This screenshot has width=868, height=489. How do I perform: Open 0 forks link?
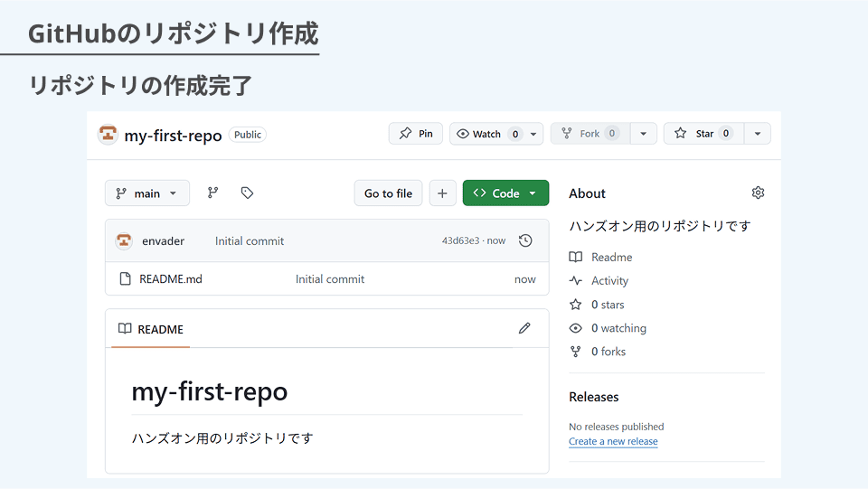click(609, 352)
